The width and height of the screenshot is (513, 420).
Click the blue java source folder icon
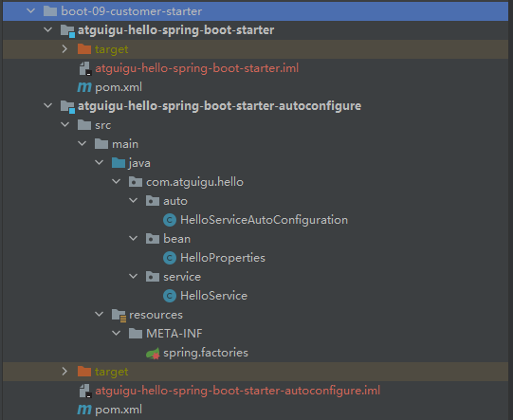click(x=119, y=163)
